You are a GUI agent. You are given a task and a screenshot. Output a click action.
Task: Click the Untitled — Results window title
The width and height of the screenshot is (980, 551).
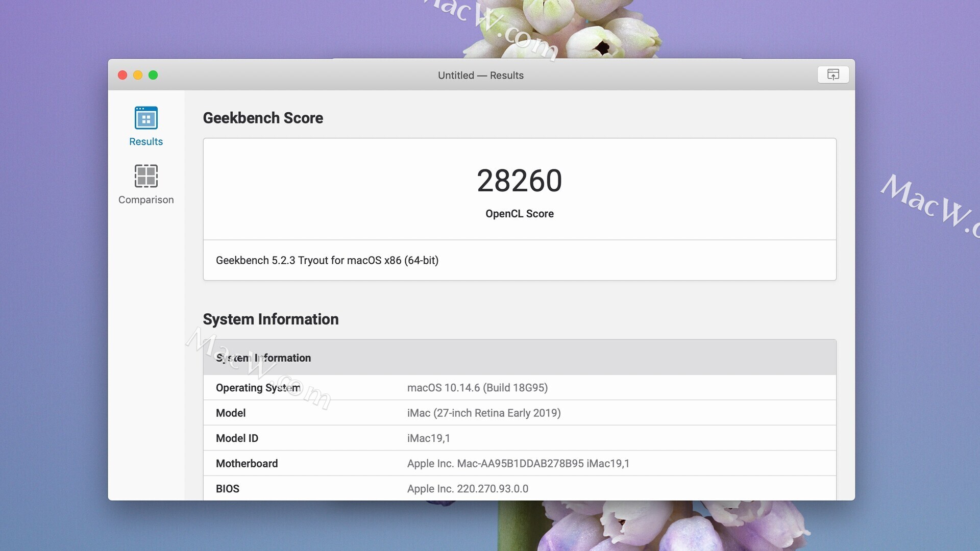[481, 75]
